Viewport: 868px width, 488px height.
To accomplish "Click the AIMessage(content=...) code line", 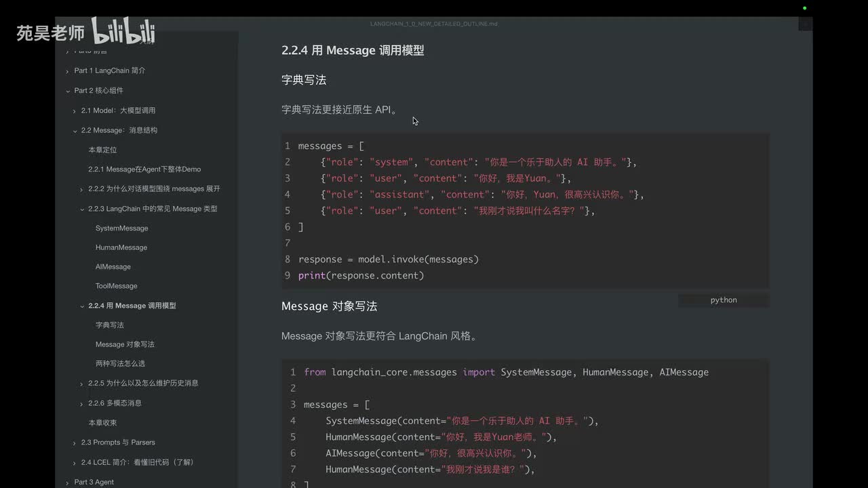I will [x=431, y=453].
